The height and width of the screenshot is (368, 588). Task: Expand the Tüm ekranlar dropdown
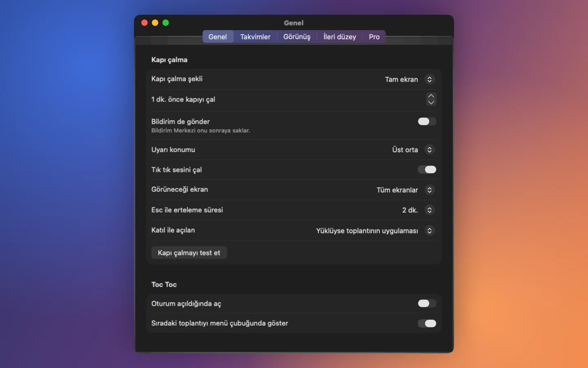tap(397, 190)
